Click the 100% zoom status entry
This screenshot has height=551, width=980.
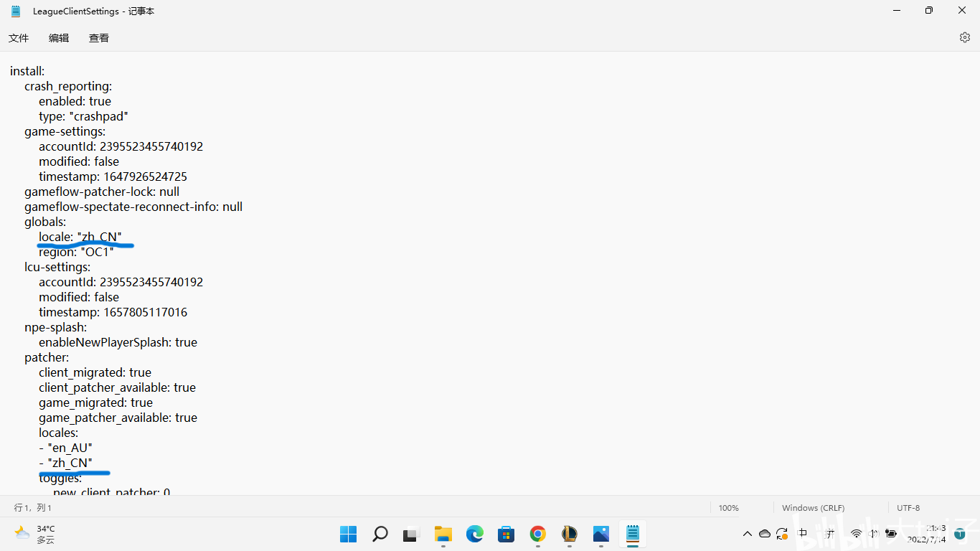729,508
